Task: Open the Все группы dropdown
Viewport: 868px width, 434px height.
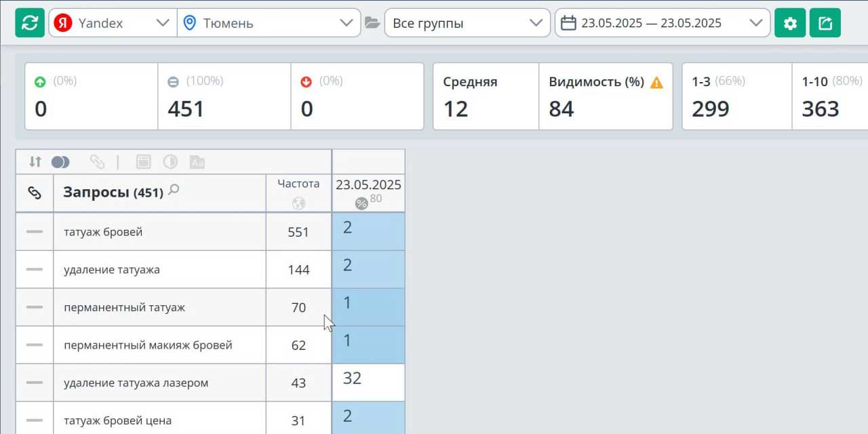Action: coord(467,23)
